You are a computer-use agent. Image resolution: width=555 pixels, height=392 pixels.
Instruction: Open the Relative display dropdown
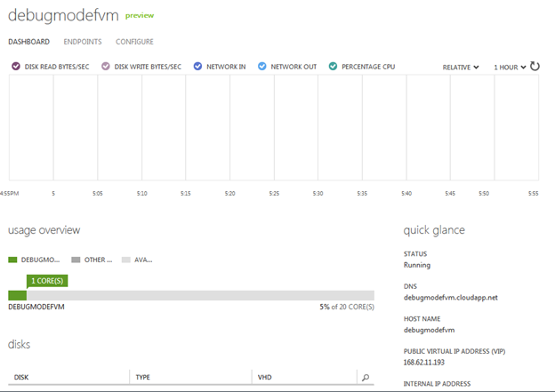(461, 67)
